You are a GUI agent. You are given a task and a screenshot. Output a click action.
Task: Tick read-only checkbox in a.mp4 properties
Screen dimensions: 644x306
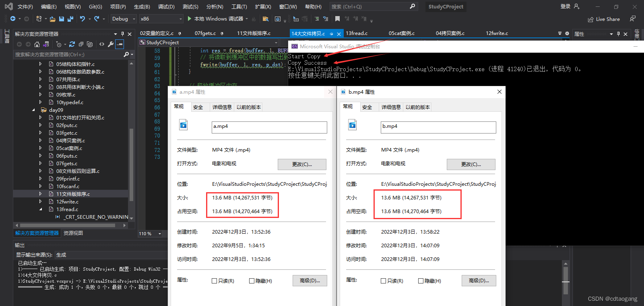click(x=215, y=281)
